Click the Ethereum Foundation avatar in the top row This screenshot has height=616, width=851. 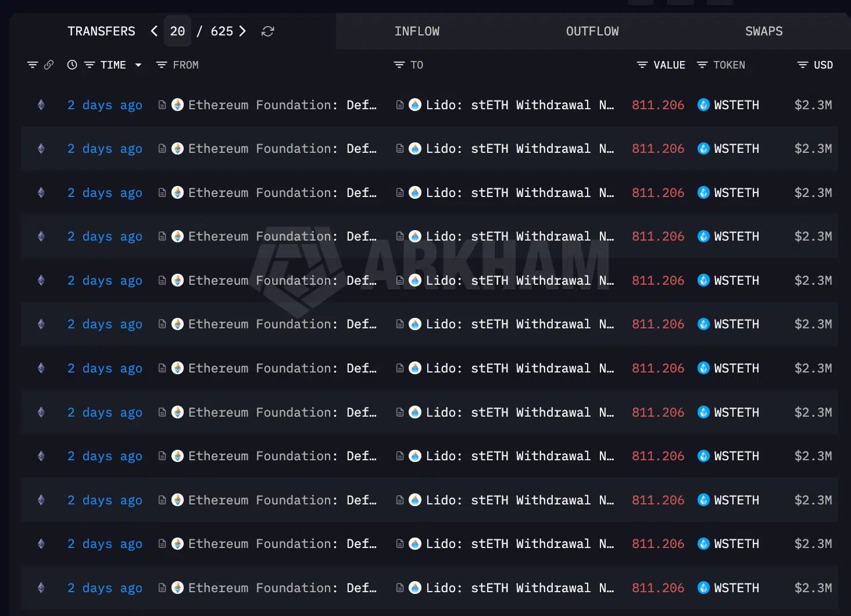[x=177, y=105]
